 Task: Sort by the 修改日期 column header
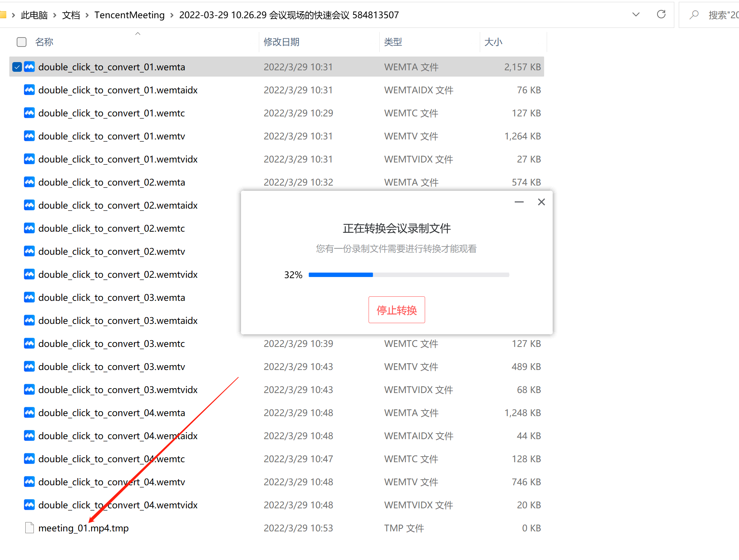[x=282, y=42]
